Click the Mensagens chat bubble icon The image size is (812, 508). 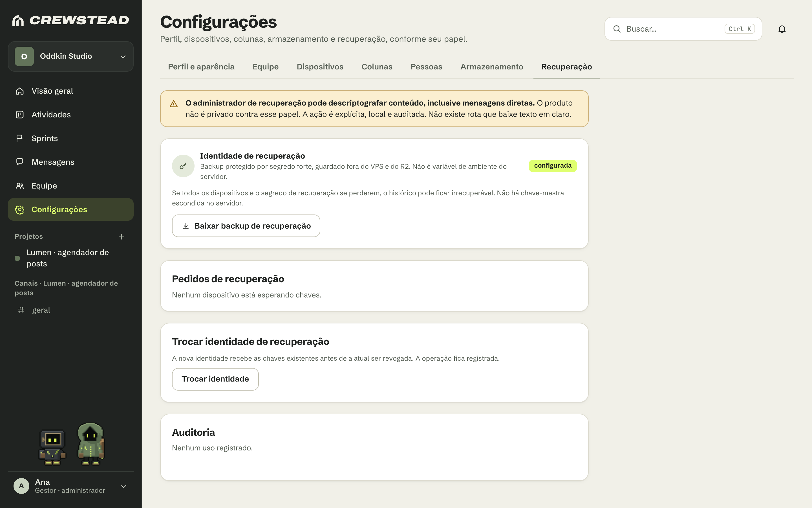point(20,162)
